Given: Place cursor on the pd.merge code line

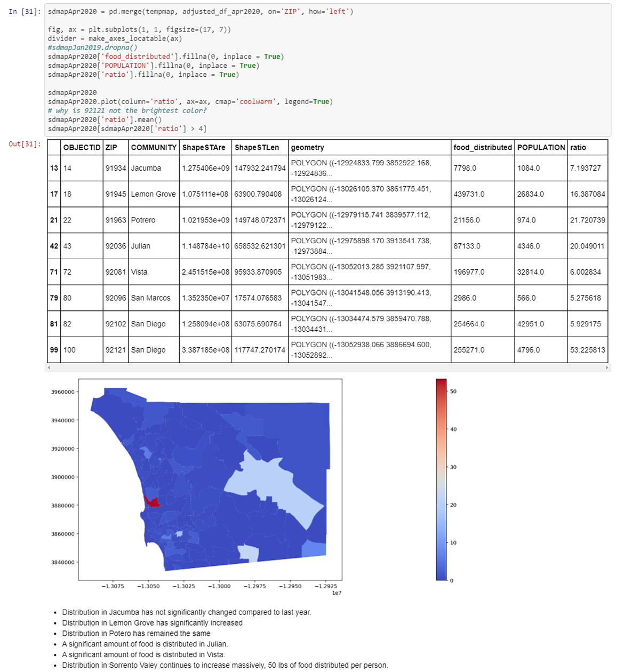Looking at the screenshot, I should click(x=201, y=11).
